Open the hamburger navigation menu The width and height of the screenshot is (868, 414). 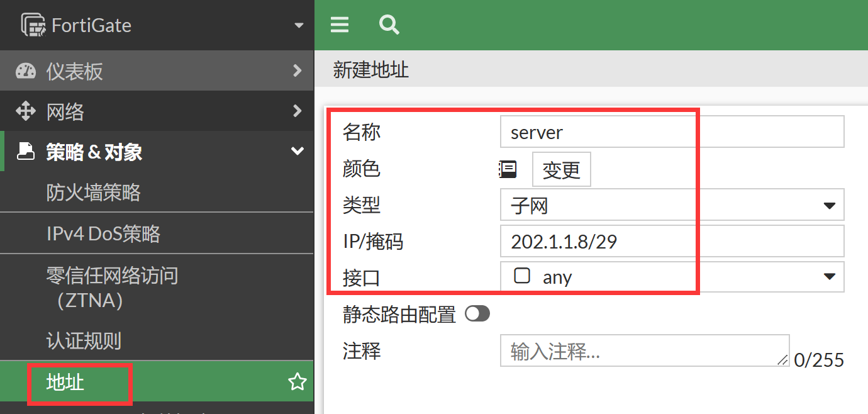[339, 25]
